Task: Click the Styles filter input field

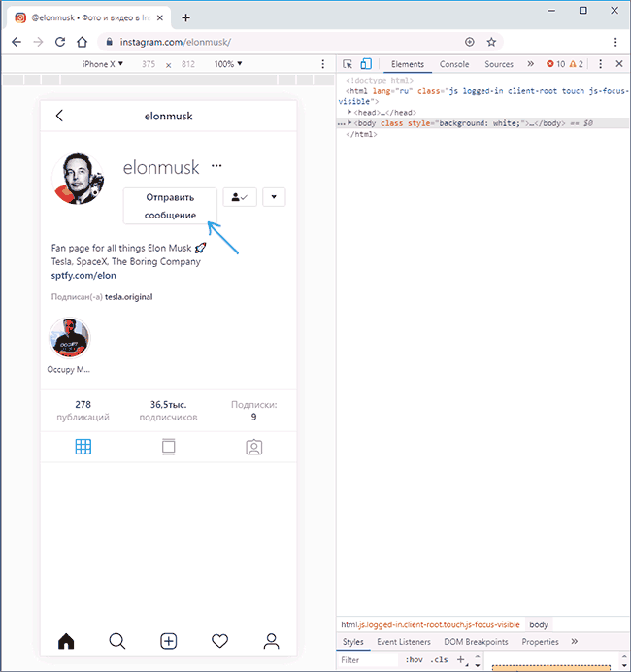Action: point(369,660)
